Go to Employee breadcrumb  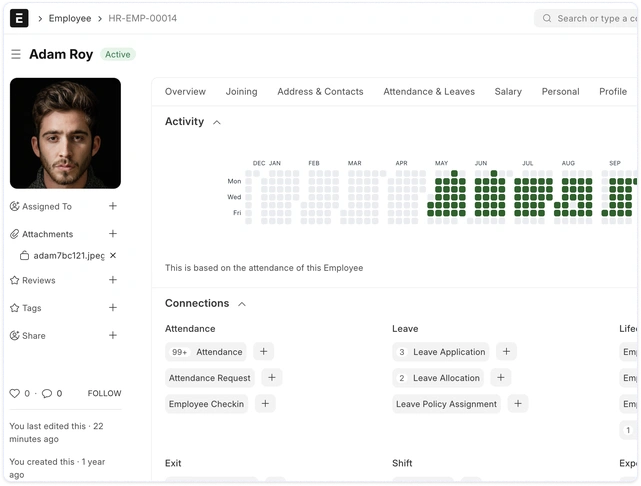tap(70, 18)
